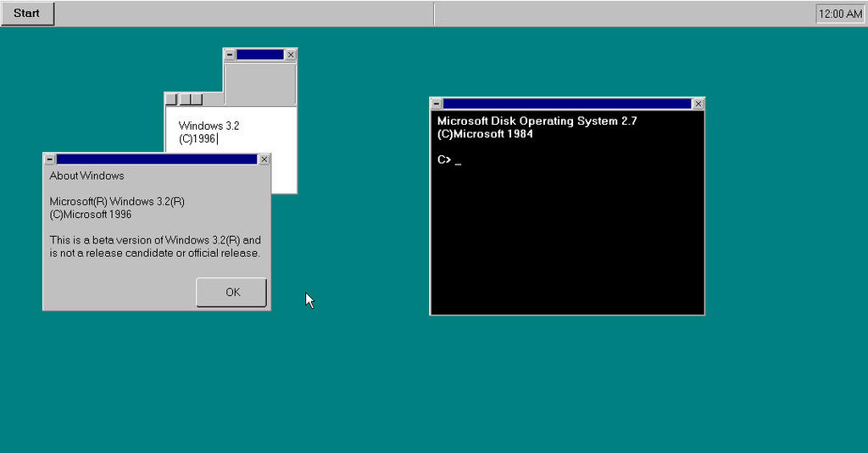Close the About Windows dialog

point(264,159)
